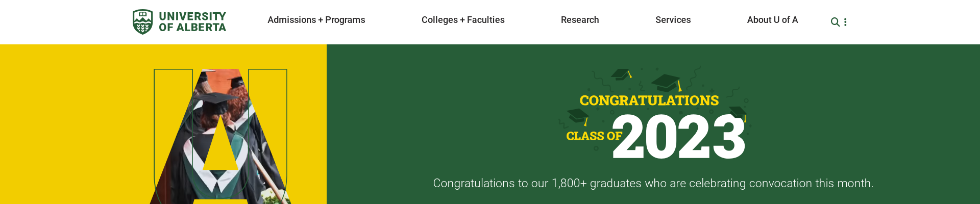Click the 1,800+ graduates convocation sentence
This screenshot has width=980, height=204.
(653, 183)
